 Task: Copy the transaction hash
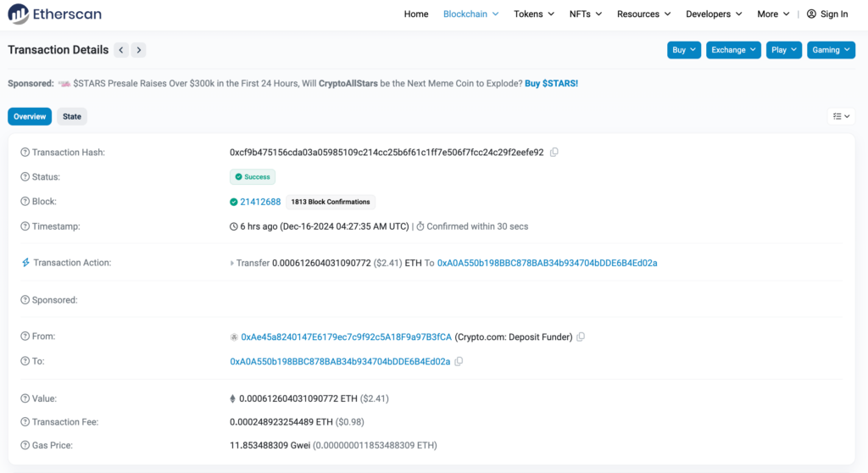click(x=554, y=153)
